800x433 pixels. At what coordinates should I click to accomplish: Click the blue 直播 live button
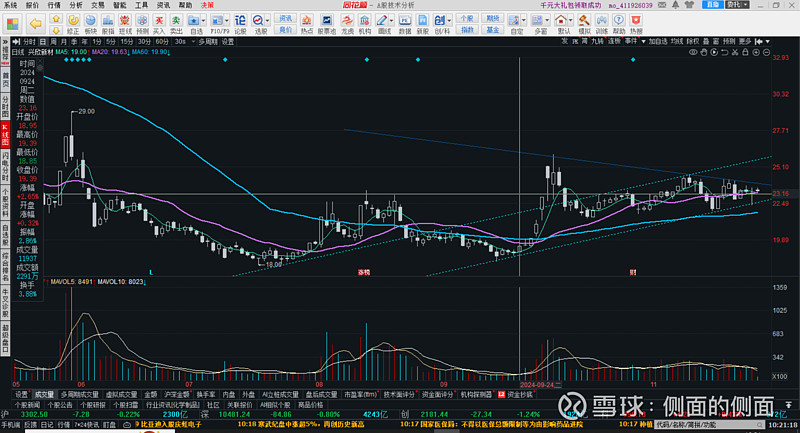coord(712,5)
